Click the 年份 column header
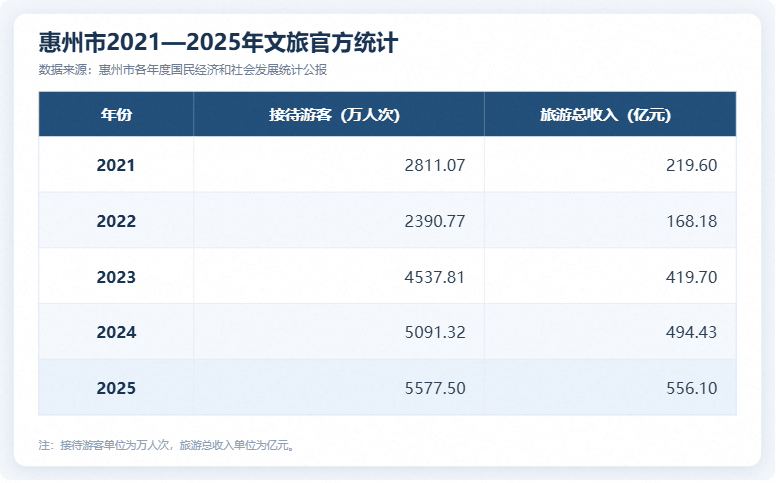776x483 pixels. coord(116,114)
